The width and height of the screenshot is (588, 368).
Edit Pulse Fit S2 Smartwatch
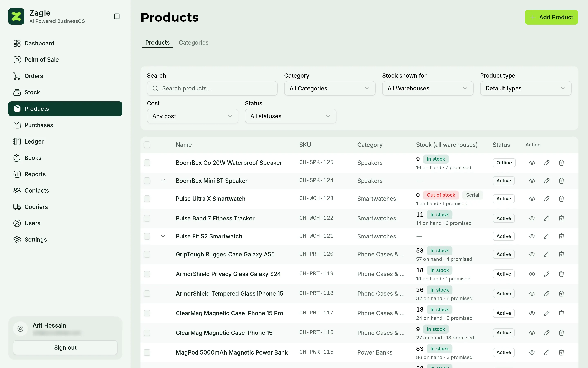(547, 236)
